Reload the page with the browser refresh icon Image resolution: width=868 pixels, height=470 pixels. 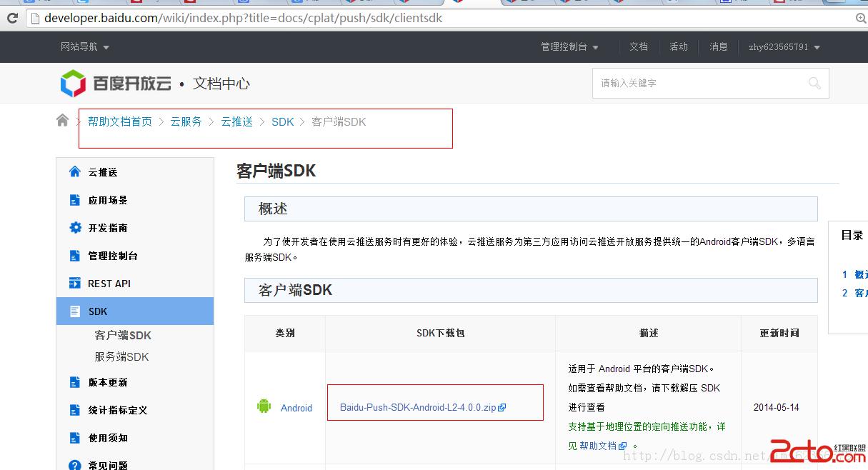(12, 18)
